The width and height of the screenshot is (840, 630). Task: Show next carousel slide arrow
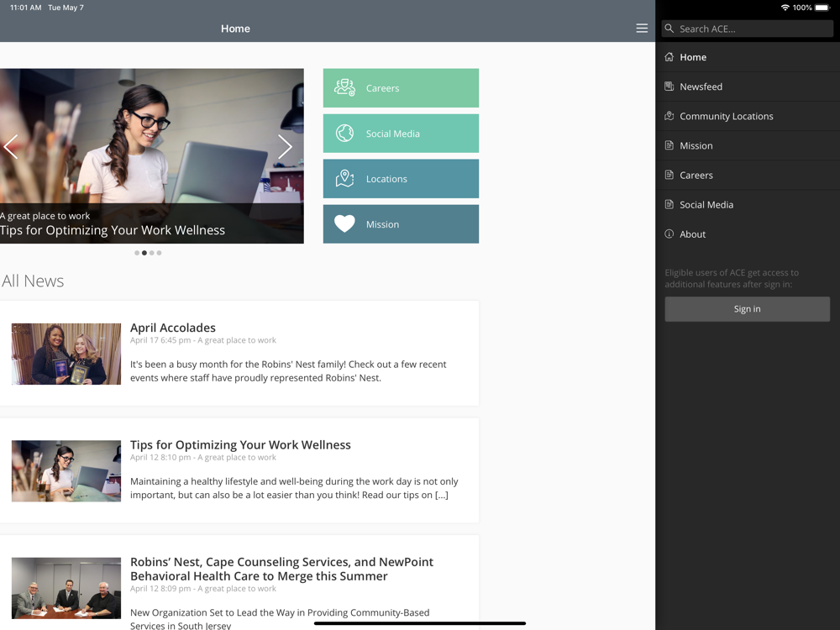[285, 146]
